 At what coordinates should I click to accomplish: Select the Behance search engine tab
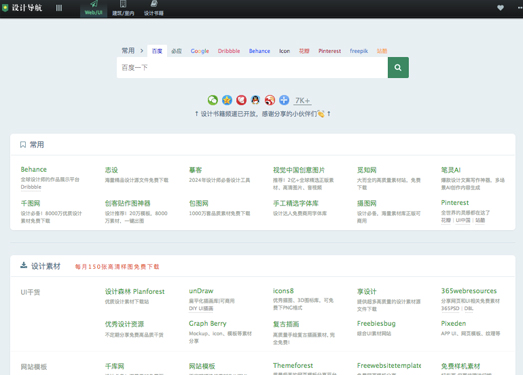(259, 51)
